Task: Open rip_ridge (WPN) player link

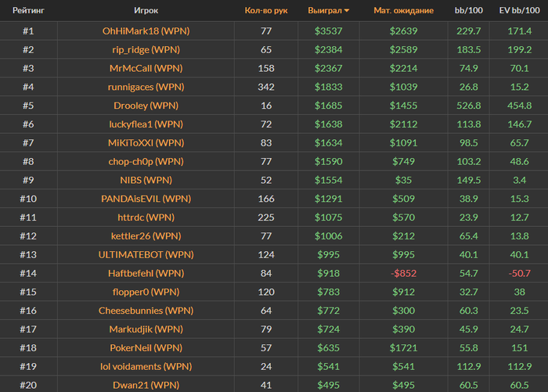Action: [x=146, y=49]
